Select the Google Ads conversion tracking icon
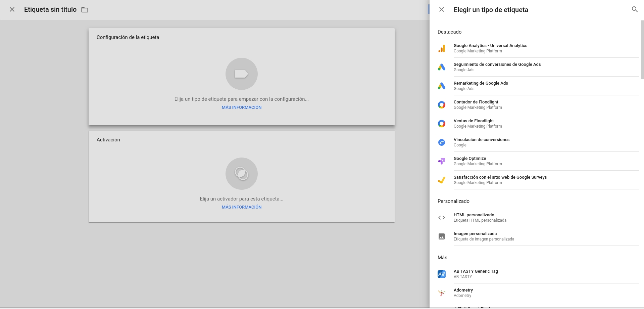Image resolution: width=644 pixels, height=309 pixels. coord(442,67)
